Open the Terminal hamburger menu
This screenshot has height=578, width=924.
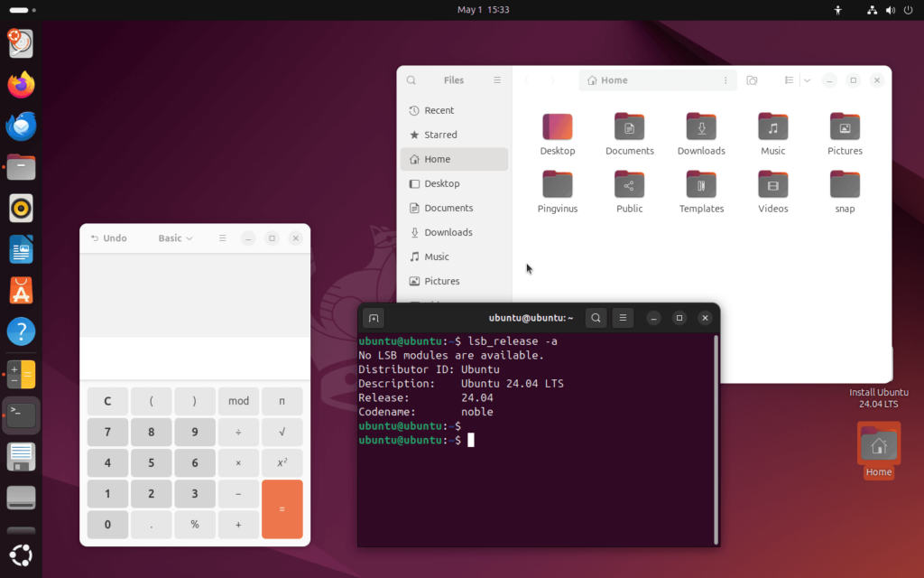click(623, 318)
